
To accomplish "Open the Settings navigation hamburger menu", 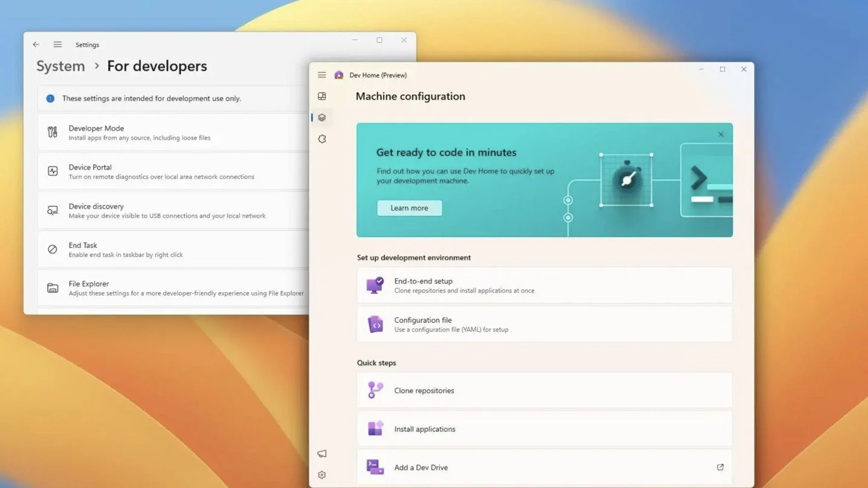I will [x=57, y=45].
